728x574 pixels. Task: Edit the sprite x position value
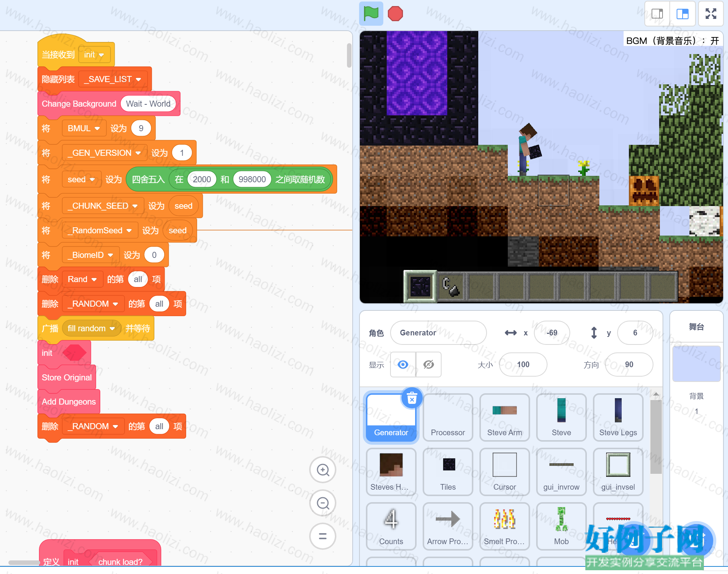[552, 333]
